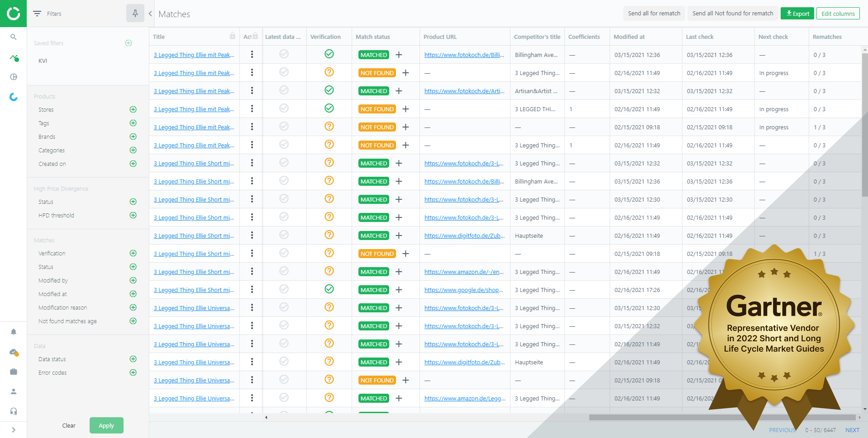868x438 pixels.
Task: Open the notifications bell icon
Action: tap(13, 332)
